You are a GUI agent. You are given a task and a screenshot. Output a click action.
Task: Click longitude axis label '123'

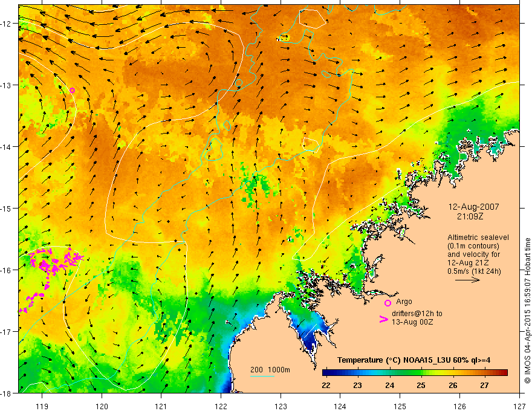281,406
